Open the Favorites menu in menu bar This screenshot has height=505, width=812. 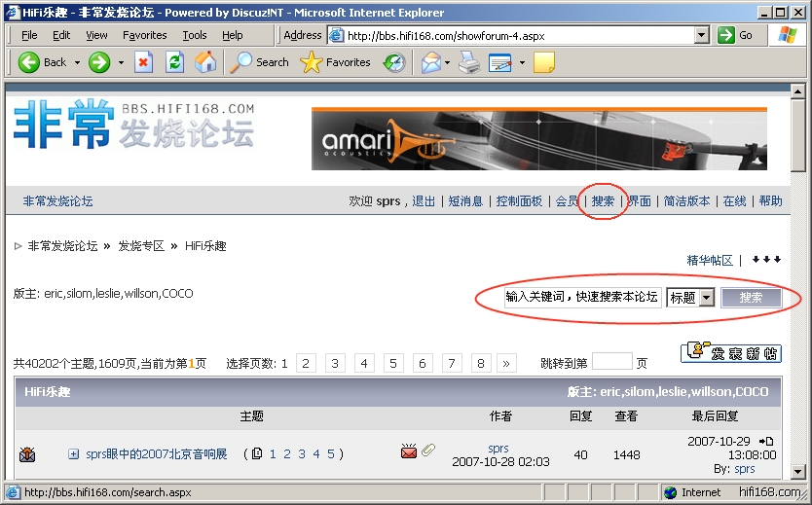(x=144, y=35)
